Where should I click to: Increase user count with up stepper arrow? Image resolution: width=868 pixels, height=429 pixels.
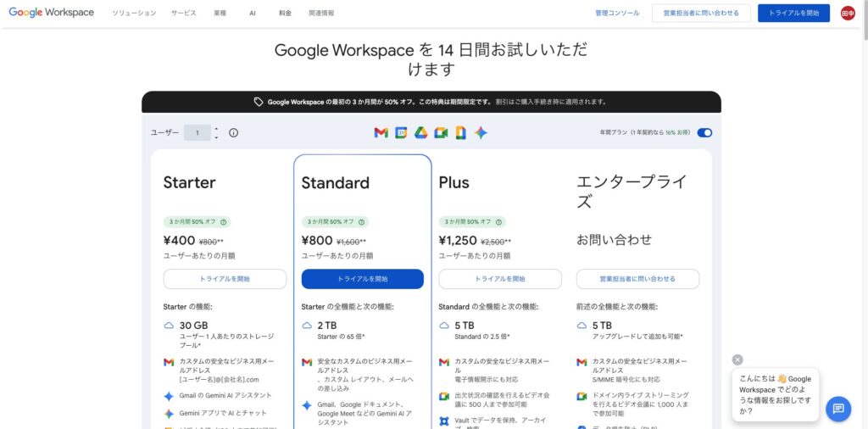point(216,129)
